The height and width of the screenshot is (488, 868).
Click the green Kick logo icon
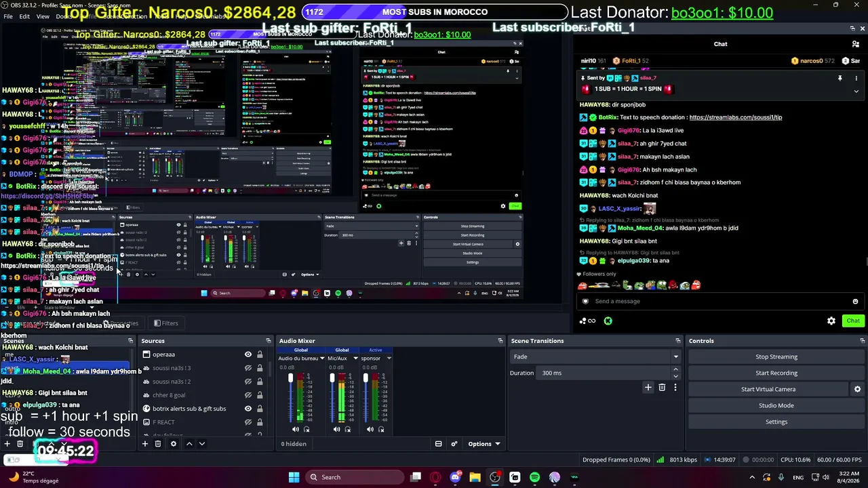pyautogui.click(x=608, y=321)
